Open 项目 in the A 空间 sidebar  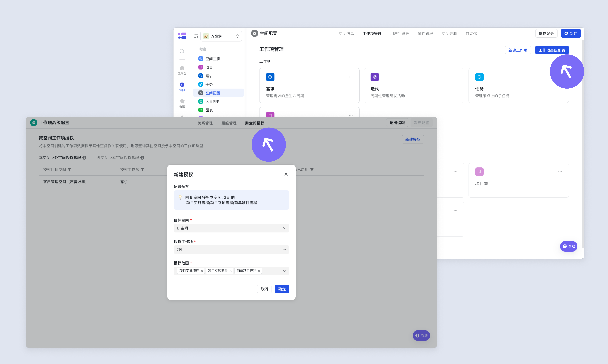218,67
